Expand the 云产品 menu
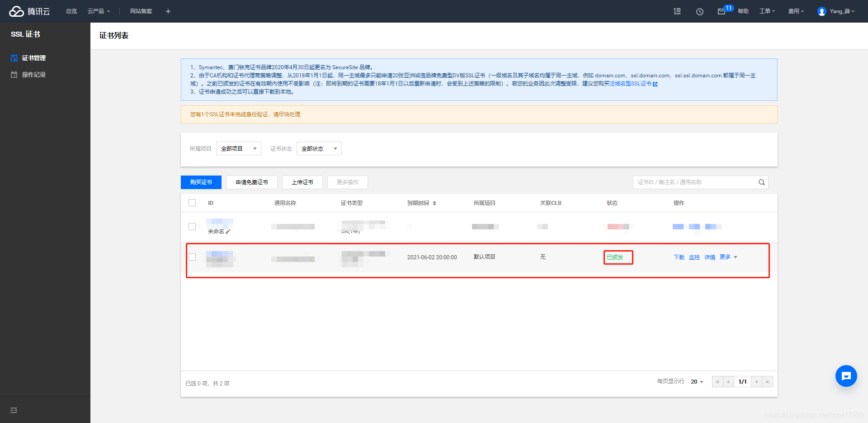The width and height of the screenshot is (868, 423). [x=99, y=11]
